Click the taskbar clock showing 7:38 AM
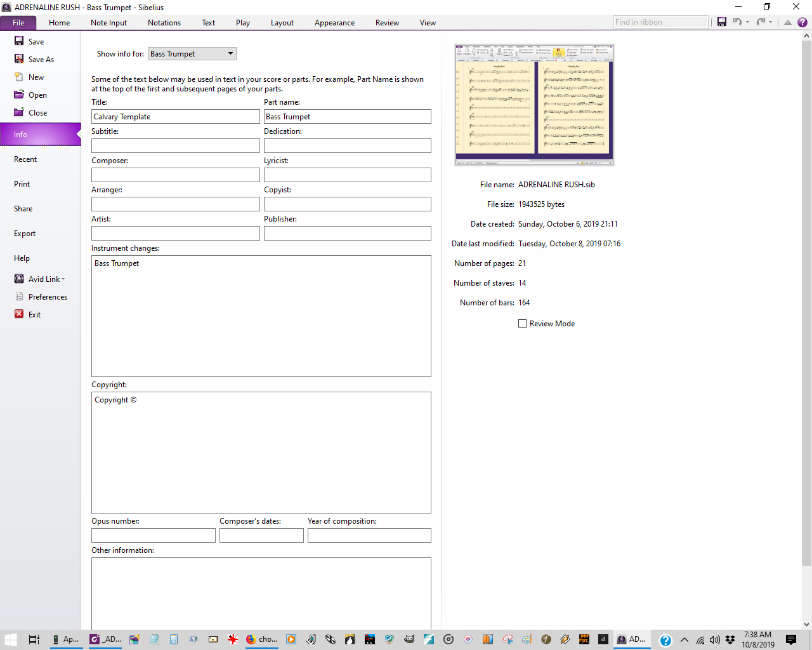 pyautogui.click(x=758, y=639)
